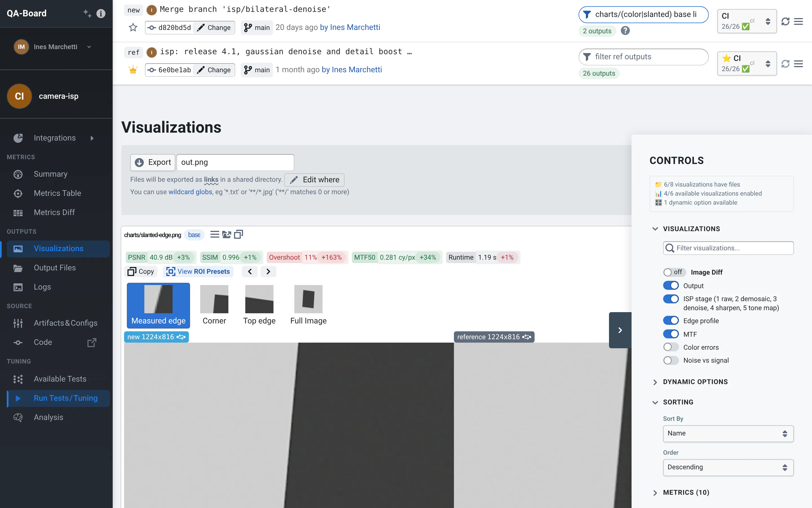The image size is (812, 508).
Task: Click the Export download button
Action: tap(153, 162)
